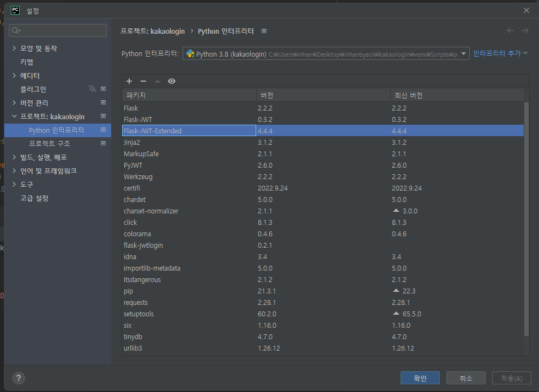539x392 pixels.
Task: Close the 설정 dialog
Action: click(526, 10)
